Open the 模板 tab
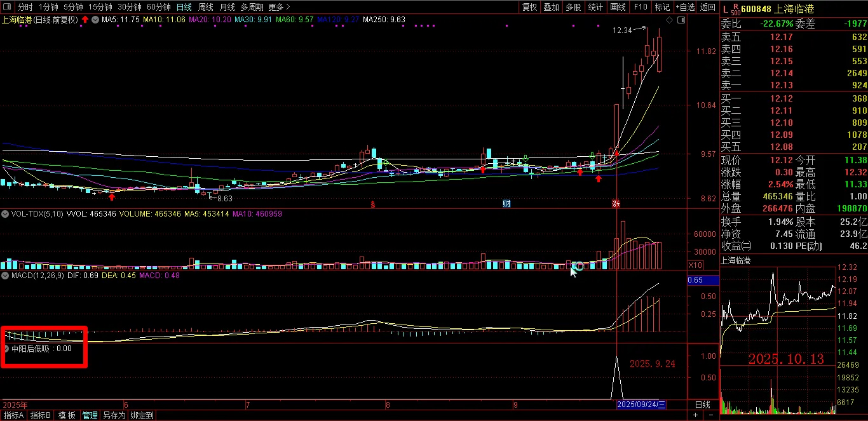Image resolution: width=868 pixels, height=421 pixels. [67, 415]
